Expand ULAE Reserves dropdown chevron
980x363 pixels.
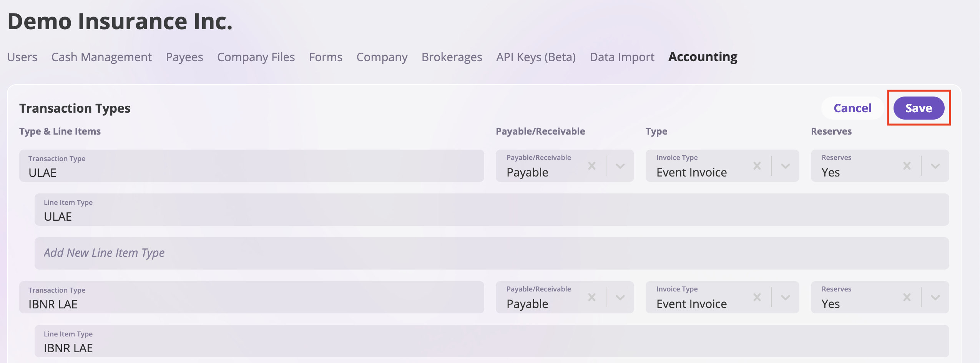click(x=935, y=166)
